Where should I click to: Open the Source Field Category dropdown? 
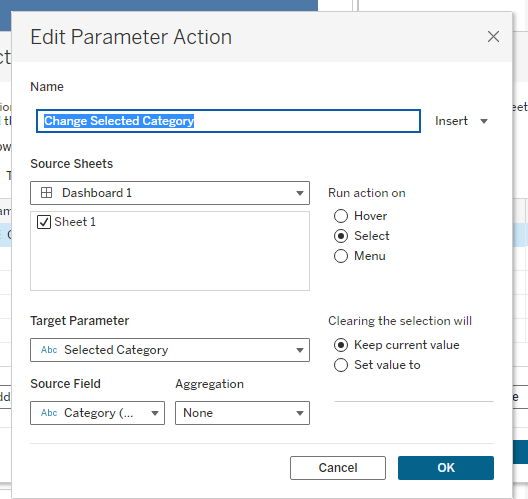(97, 413)
